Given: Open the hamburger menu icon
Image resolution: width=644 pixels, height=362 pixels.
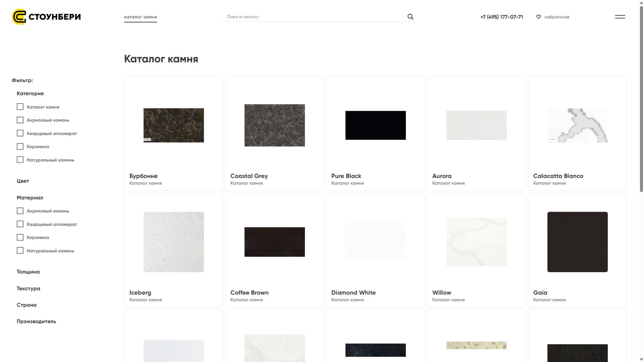Looking at the screenshot, I should click(620, 17).
